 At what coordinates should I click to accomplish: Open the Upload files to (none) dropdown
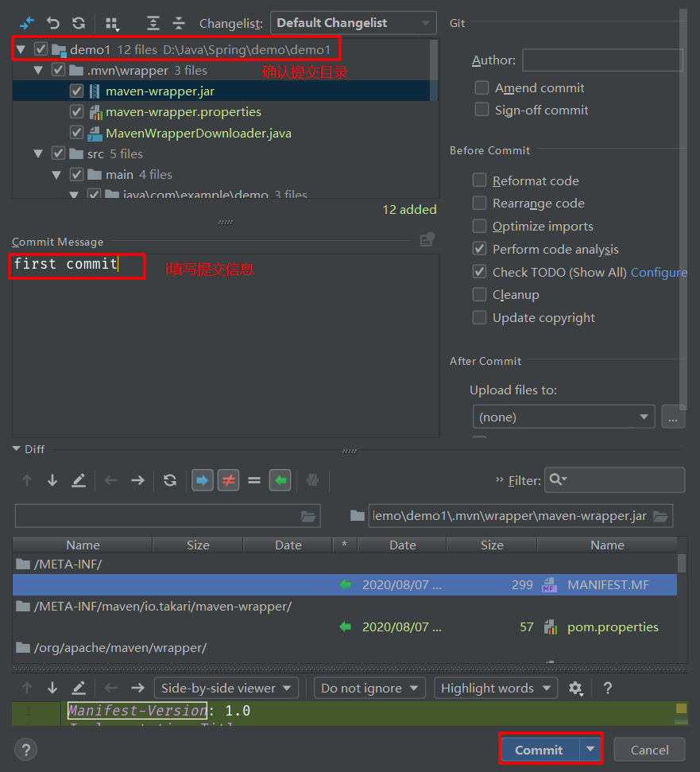click(x=564, y=417)
